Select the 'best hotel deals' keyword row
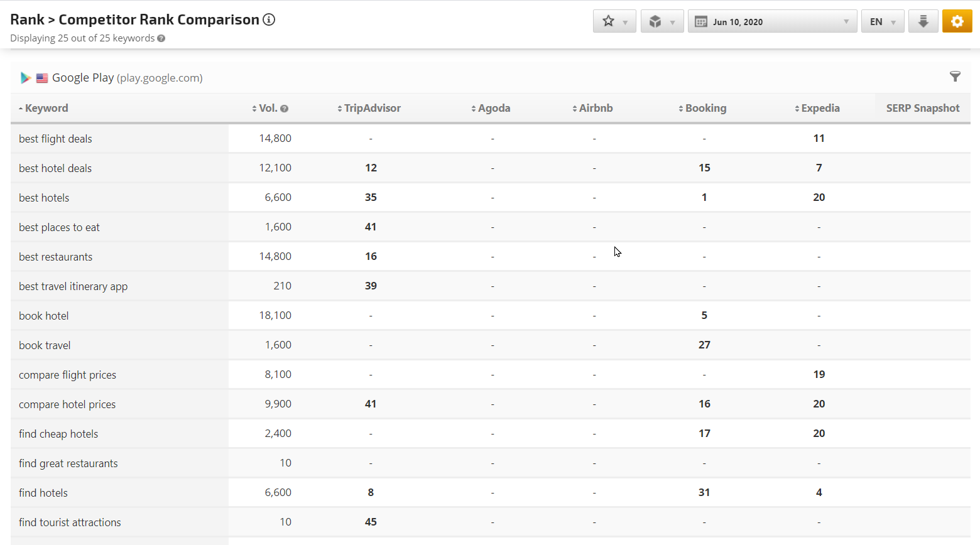980x545 pixels. coord(55,168)
